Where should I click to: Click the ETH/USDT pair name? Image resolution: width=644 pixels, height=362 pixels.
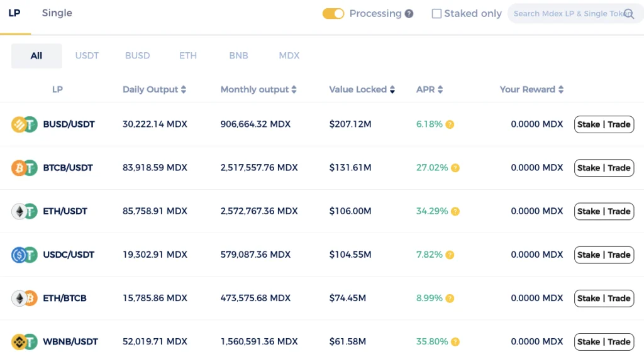tap(65, 211)
